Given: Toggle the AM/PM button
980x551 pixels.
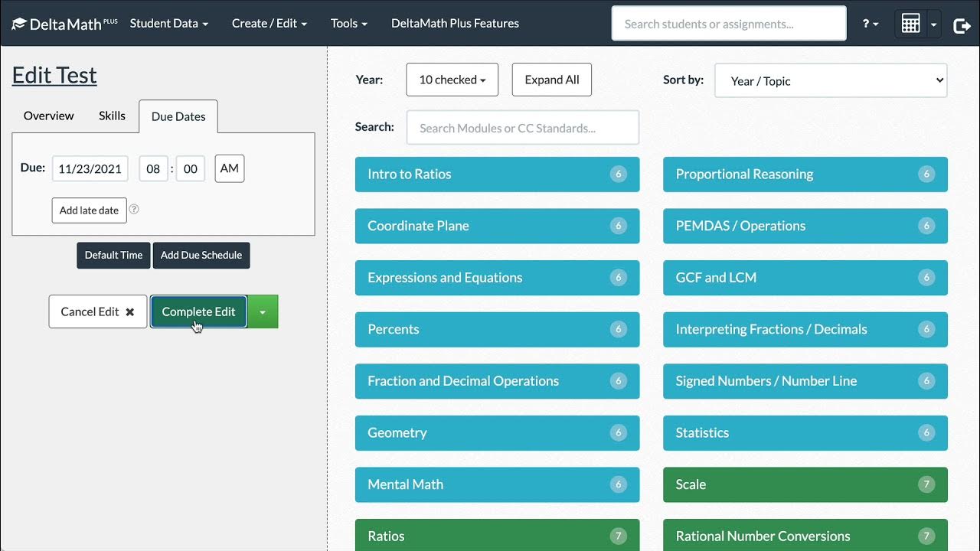Looking at the screenshot, I should click(x=230, y=168).
